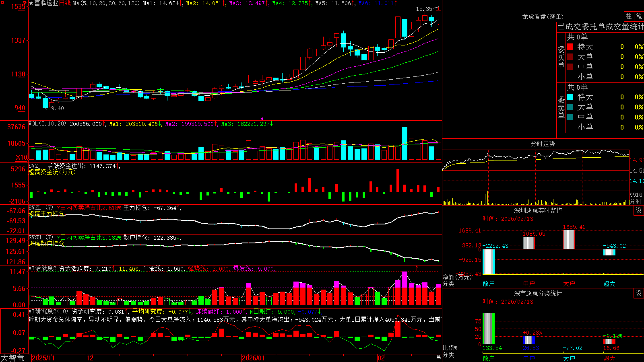Viewport: 644px width, 362px height.
Task: Click the 超大 bar showing -543.02
Action: [x=609, y=252]
